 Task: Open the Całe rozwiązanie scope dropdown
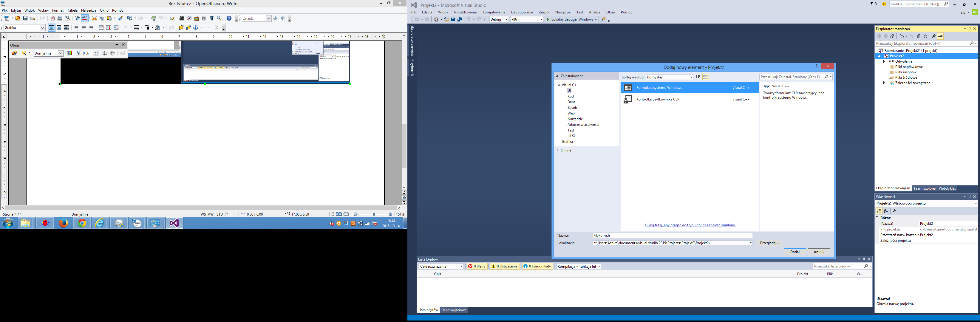441,266
